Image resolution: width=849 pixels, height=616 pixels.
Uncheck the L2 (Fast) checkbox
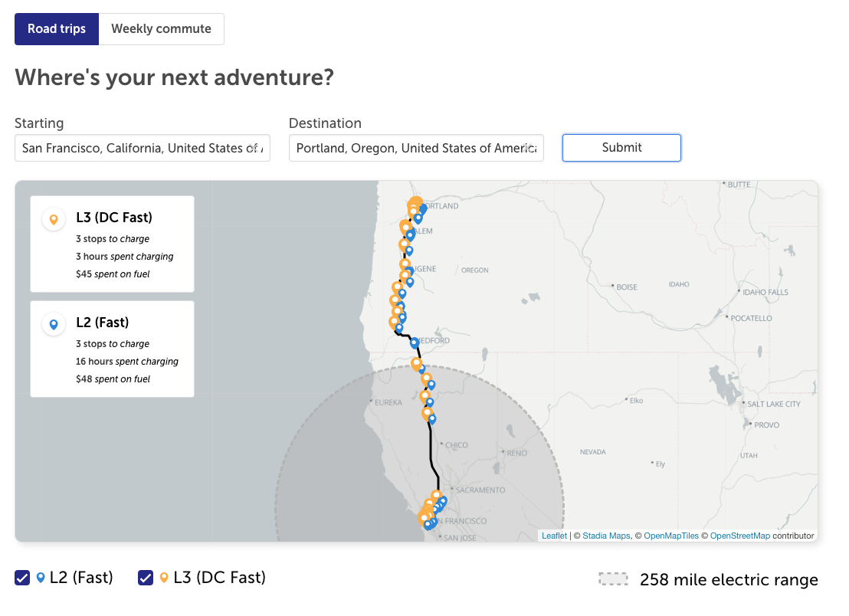coord(22,578)
